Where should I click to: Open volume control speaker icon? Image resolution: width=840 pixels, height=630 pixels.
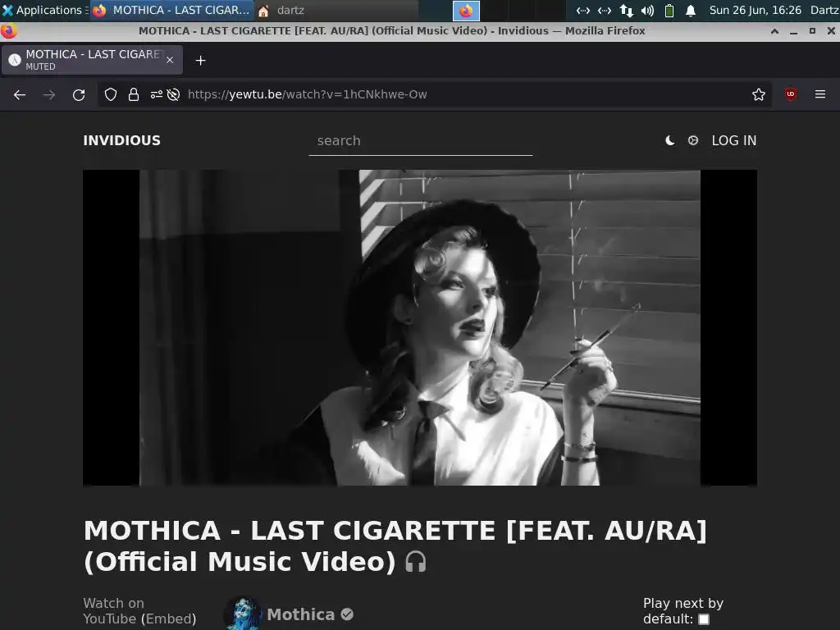click(648, 10)
